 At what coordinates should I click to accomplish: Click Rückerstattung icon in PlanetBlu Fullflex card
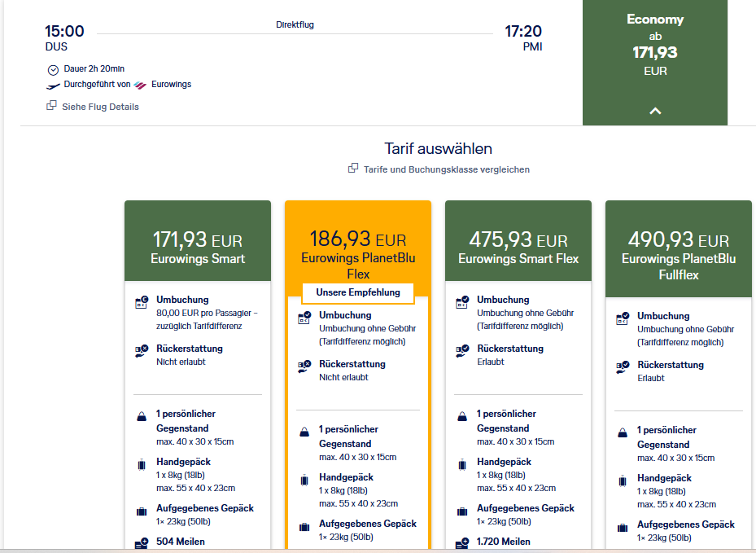coord(623,367)
